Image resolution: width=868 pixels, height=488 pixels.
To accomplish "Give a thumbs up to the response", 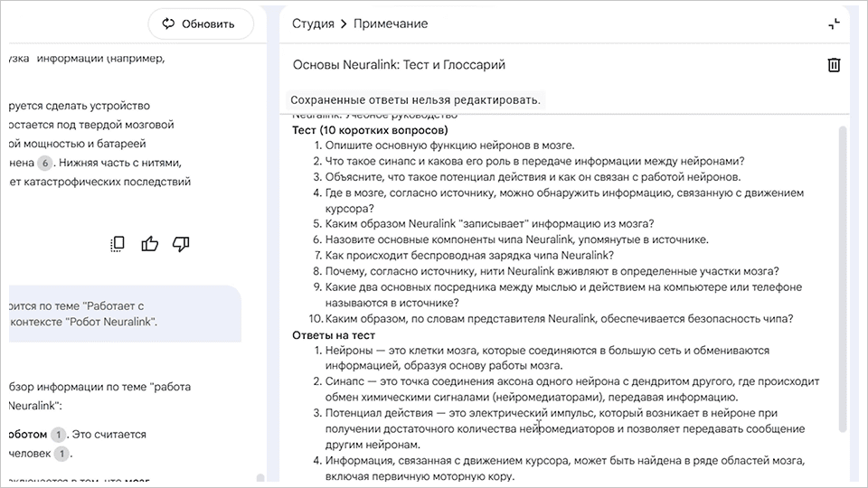I will tap(149, 244).
